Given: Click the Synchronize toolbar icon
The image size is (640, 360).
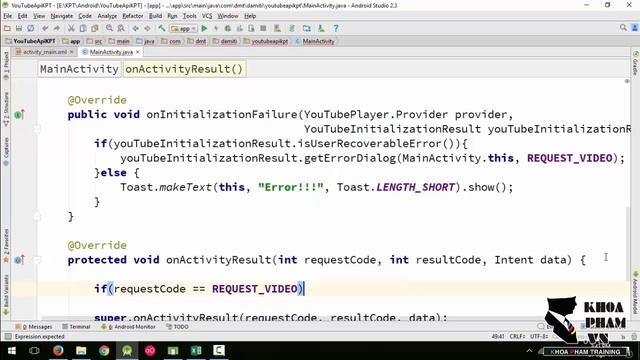Looking at the screenshot, I should click(x=31, y=28).
